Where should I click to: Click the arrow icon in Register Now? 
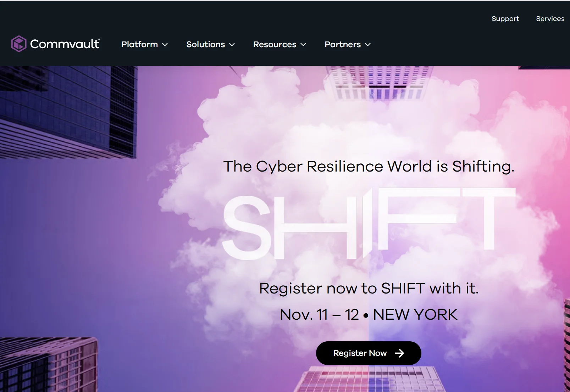(400, 353)
